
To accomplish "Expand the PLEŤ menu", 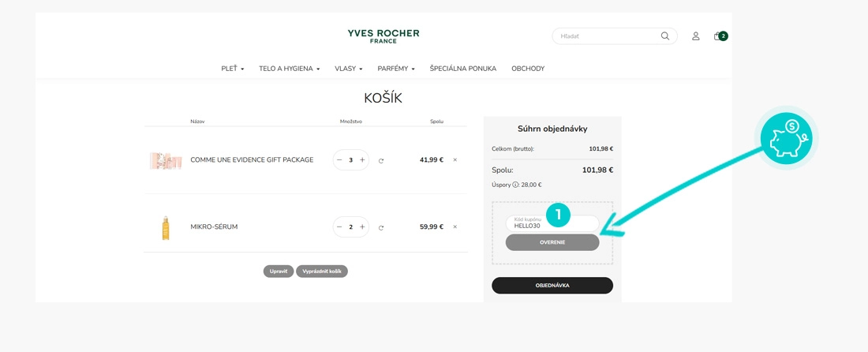I will (233, 69).
